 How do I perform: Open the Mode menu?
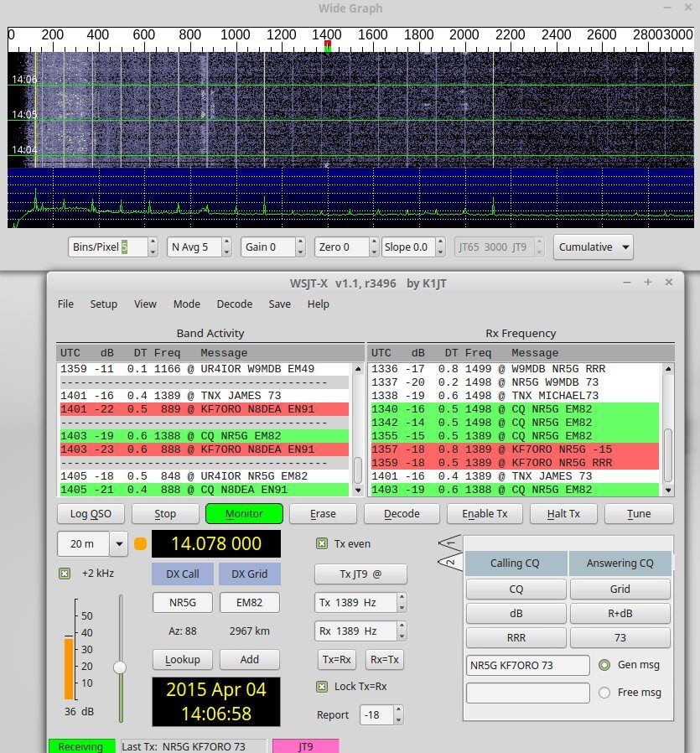coord(186,304)
